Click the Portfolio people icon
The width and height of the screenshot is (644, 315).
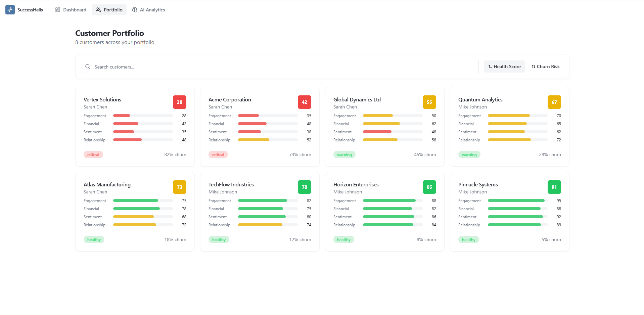pyautogui.click(x=98, y=10)
